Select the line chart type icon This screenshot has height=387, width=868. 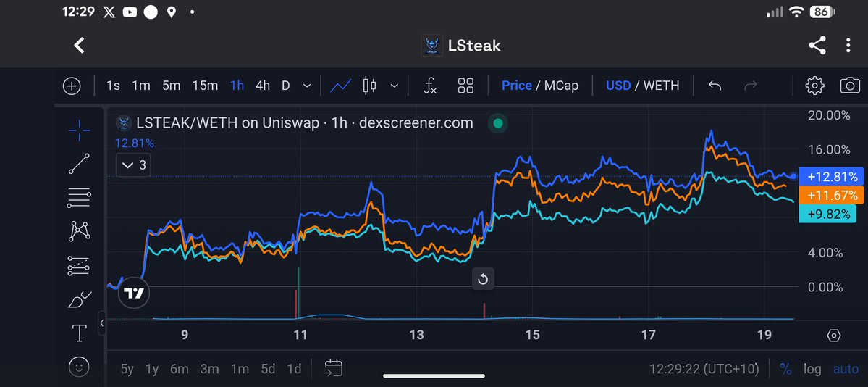pos(340,86)
